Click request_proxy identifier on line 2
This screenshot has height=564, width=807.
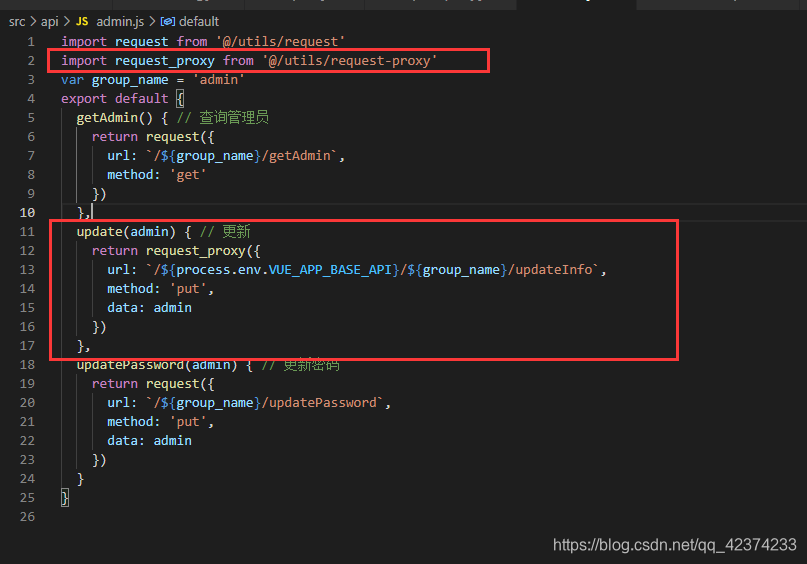click(x=165, y=61)
